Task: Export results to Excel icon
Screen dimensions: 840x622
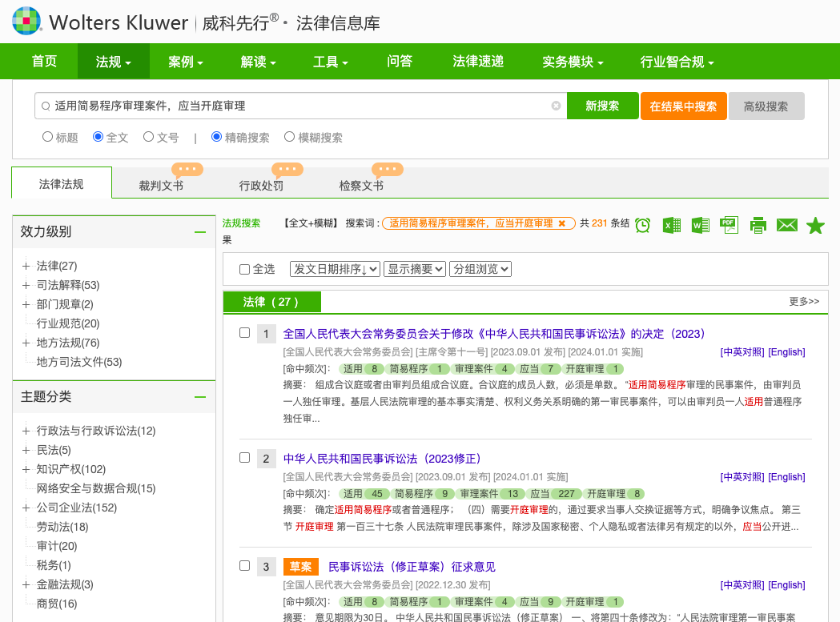Action: (672, 226)
